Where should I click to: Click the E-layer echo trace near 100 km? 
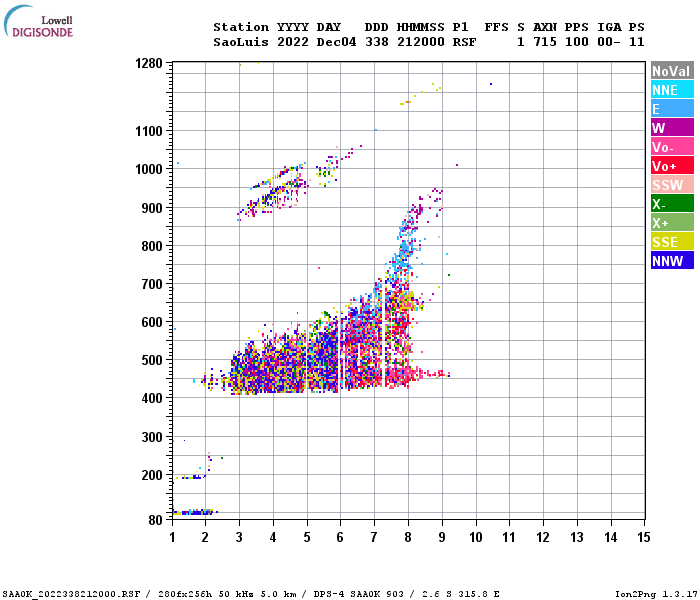tap(195, 512)
